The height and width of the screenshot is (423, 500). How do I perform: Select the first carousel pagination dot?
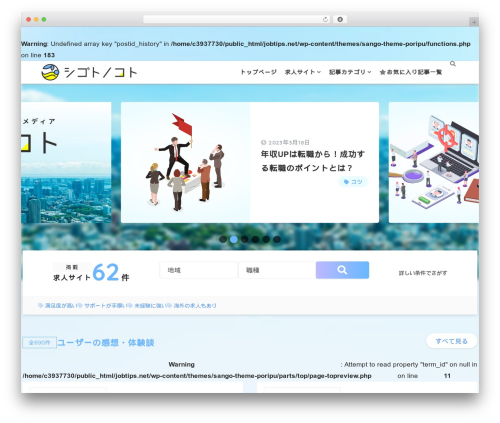[x=223, y=239]
